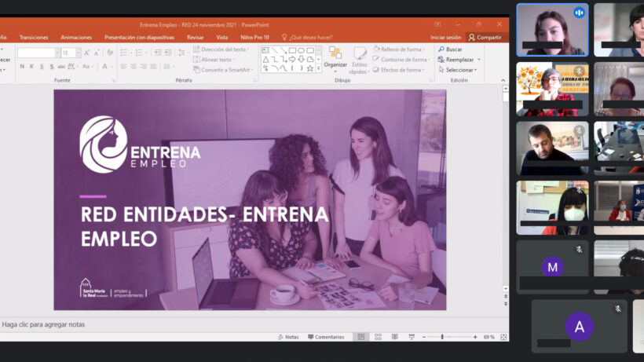Click Reemplazar button
644x362 pixels.
pos(456,60)
